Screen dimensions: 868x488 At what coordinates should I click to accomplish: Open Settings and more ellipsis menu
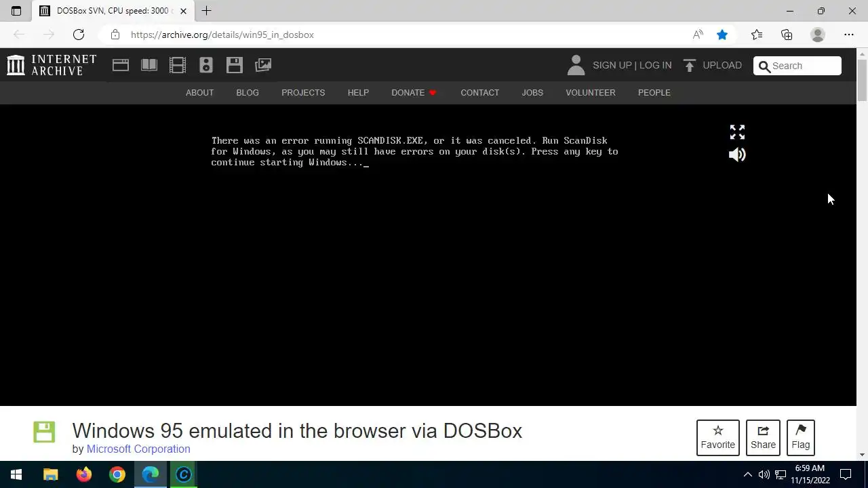(849, 35)
